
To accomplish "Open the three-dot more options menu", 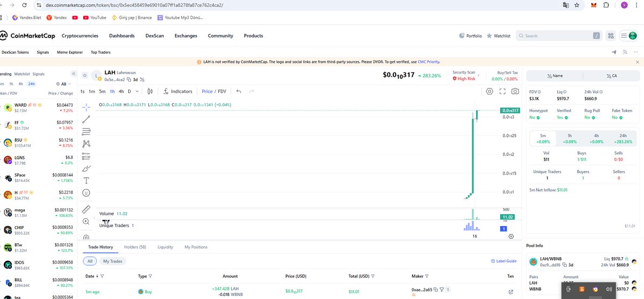I will tap(636, 52).
